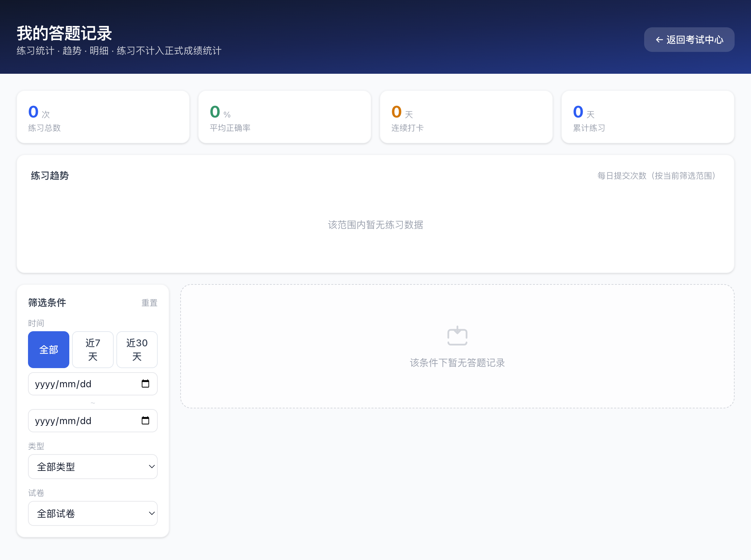Click the 累计练习 stat card

[648, 117]
